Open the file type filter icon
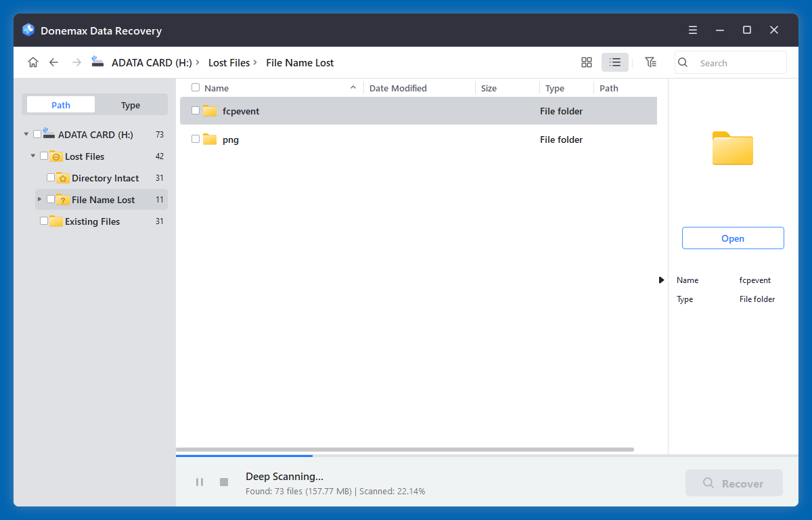 pyautogui.click(x=650, y=62)
